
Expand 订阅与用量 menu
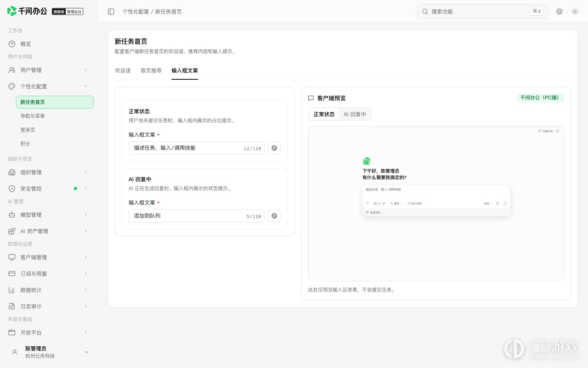(49, 274)
